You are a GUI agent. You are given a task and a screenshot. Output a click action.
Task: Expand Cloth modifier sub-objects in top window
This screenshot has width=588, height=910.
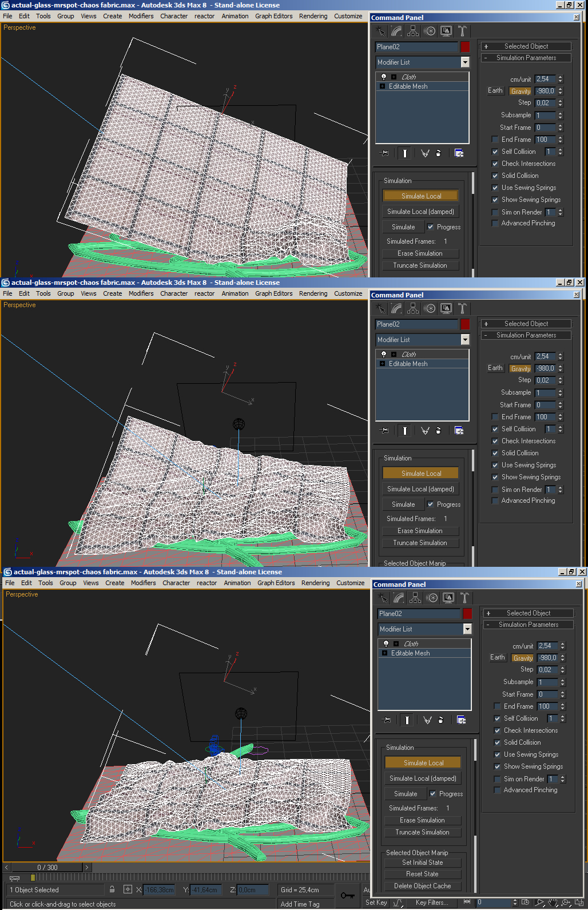point(394,77)
